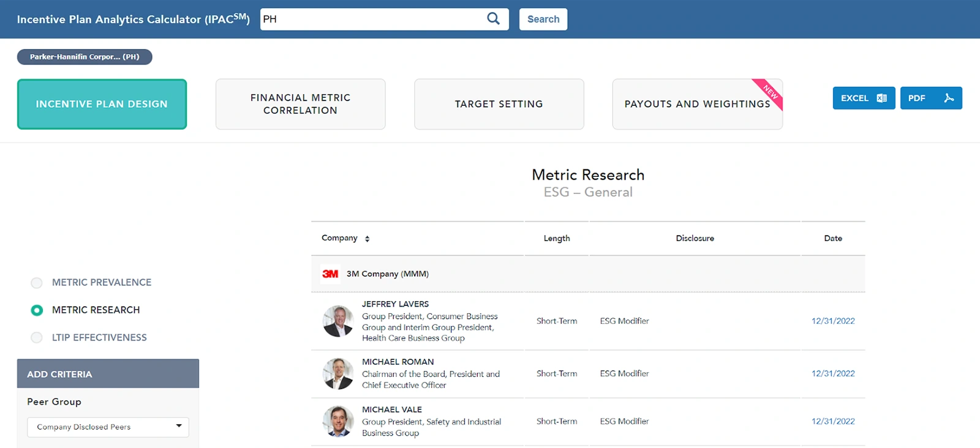This screenshot has width=980, height=448.
Task: Select the LTIP Effectiveness radio option
Action: (37, 338)
